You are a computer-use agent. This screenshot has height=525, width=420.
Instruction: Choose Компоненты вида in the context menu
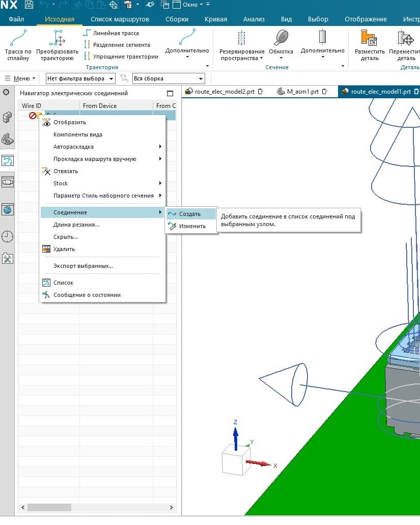102,134
